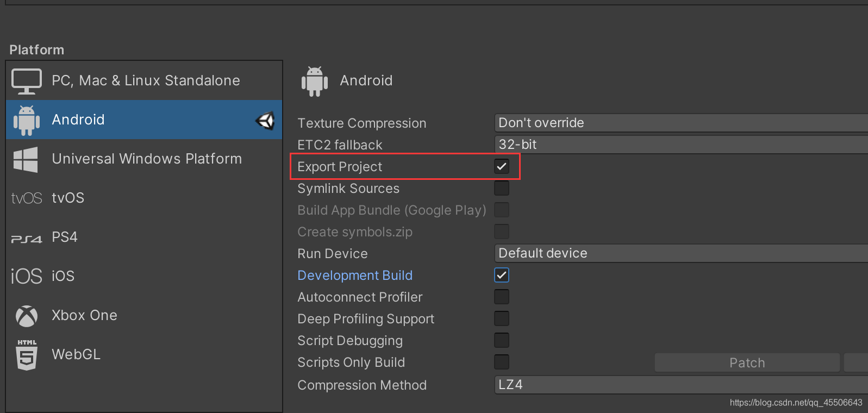Select PC, Mac & Linux Standalone platform
Screen dimensions: 868x413
pyautogui.click(x=144, y=80)
